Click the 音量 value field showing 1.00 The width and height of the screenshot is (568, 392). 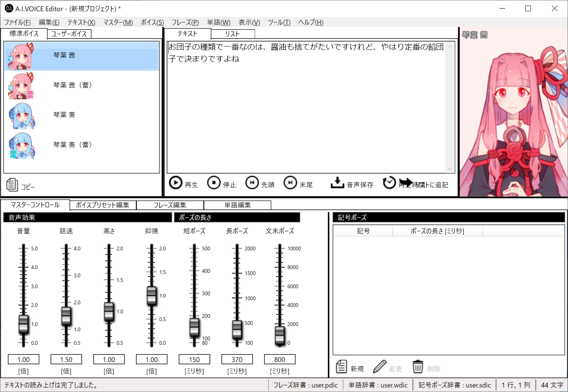coord(23,359)
